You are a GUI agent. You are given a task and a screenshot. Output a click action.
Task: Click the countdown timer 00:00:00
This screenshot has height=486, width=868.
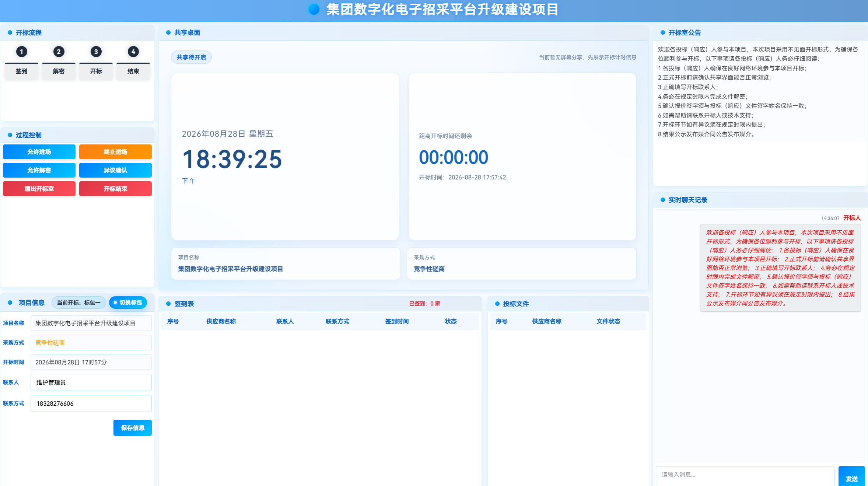click(454, 157)
